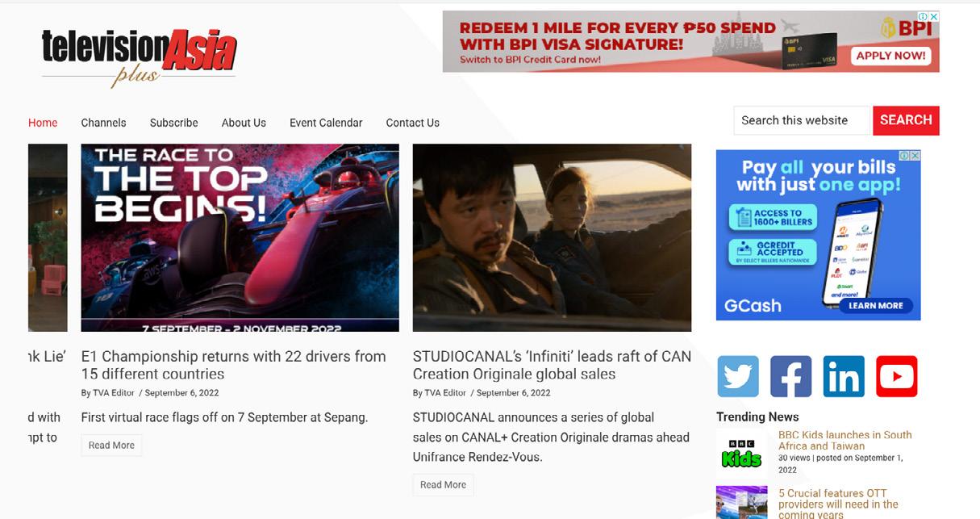The height and width of the screenshot is (519, 980).
Task: Click TVA Editor under E1 article
Action: 113,393
